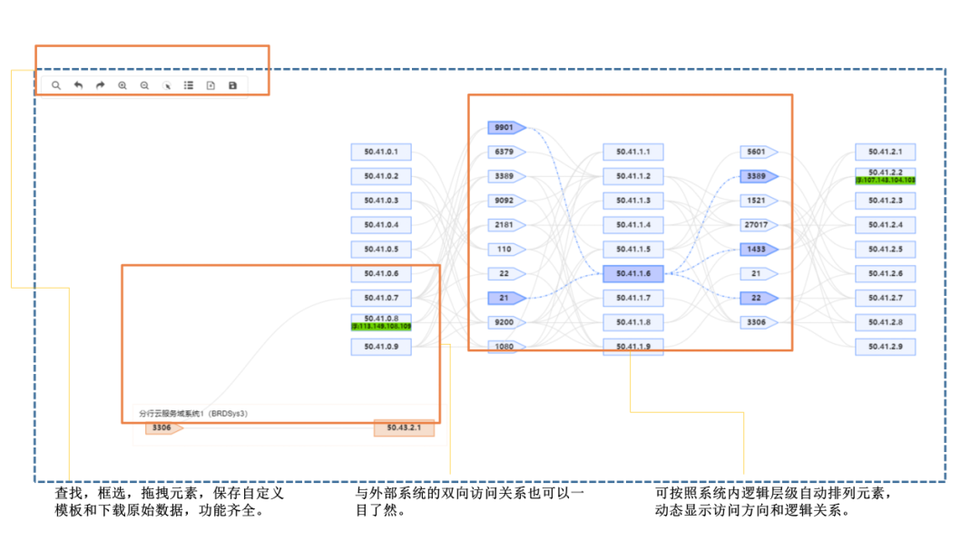
Task: Click the orange port 3306 tag
Action: 162,428
